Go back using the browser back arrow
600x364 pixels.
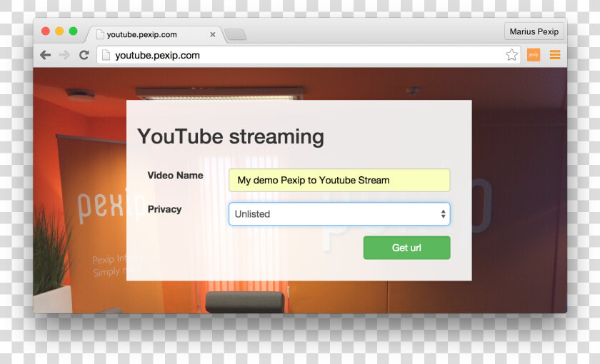point(45,55)
